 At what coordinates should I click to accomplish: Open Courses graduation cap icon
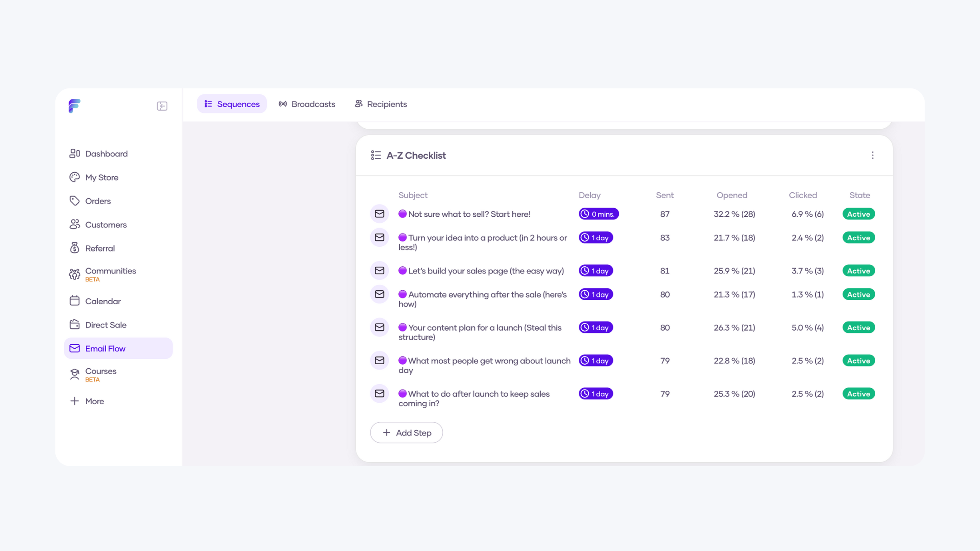74,374
